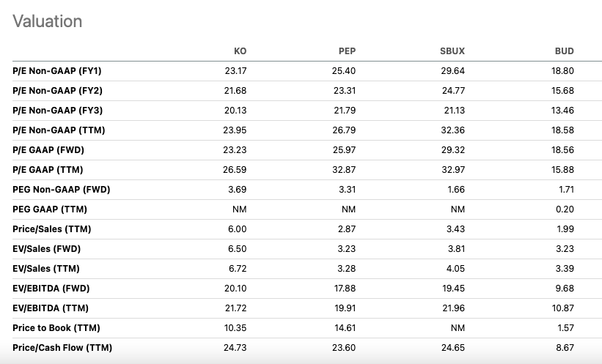
Task: Select the EV/EBITDA (FWD) row label
Action: coord(51,289)
